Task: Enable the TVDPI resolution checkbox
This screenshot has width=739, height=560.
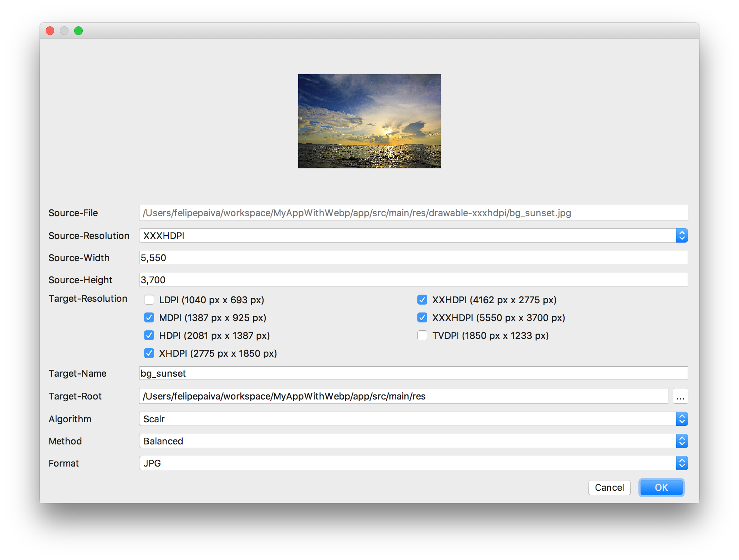Action: 422,335
